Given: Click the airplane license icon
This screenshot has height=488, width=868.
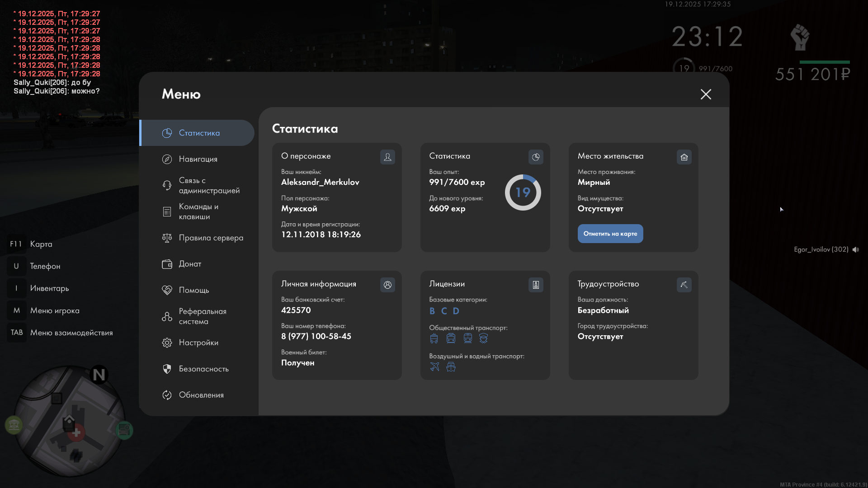Looking at the screenshot, I should tap(434, 366).
